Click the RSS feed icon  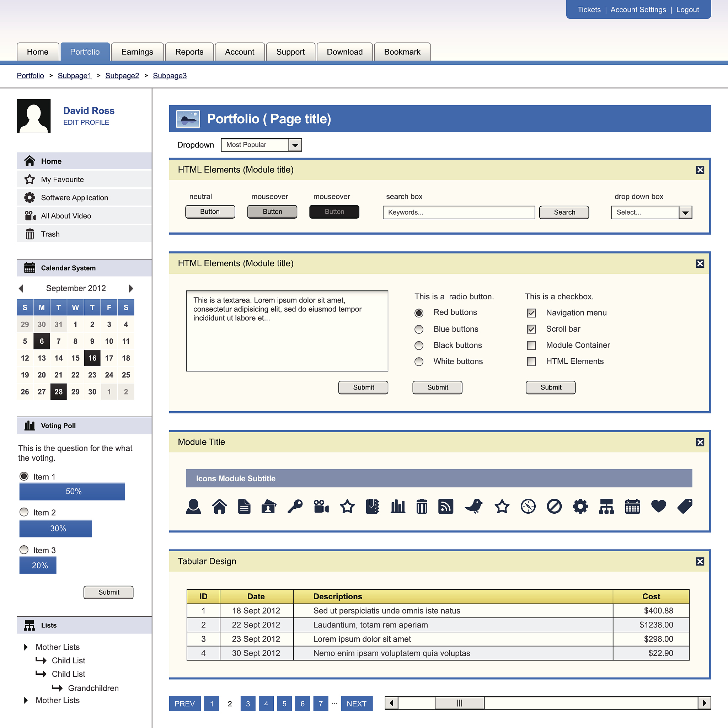445,507
